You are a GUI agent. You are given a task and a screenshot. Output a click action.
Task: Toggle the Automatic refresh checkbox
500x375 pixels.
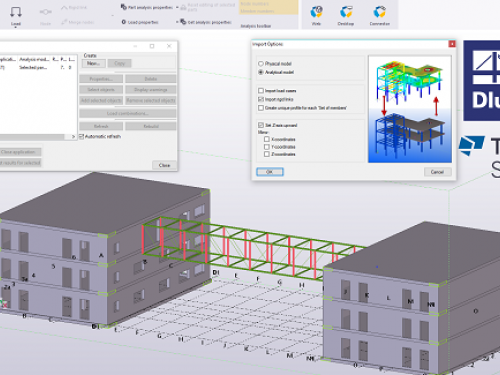(x=81, y=136)
